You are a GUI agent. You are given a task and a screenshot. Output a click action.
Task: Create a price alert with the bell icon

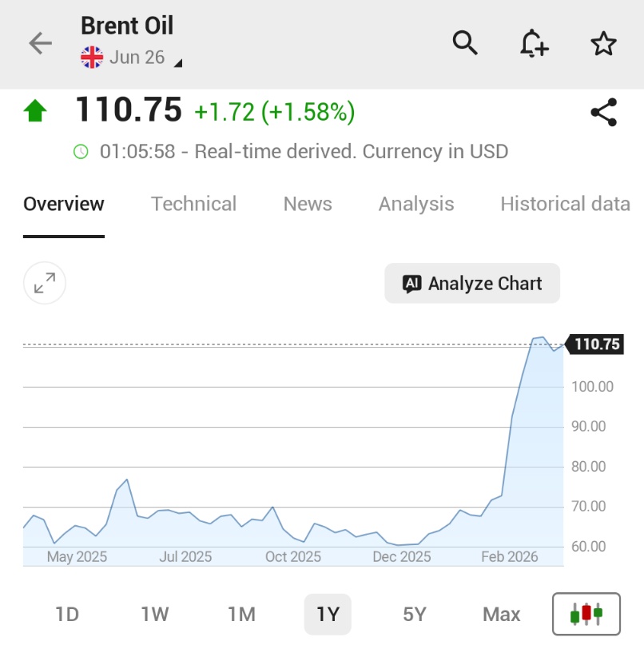click(534, 44)
